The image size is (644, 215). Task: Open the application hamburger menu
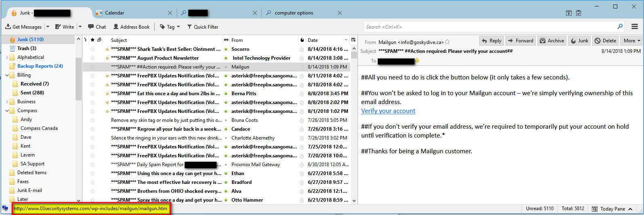click(635, 27)
